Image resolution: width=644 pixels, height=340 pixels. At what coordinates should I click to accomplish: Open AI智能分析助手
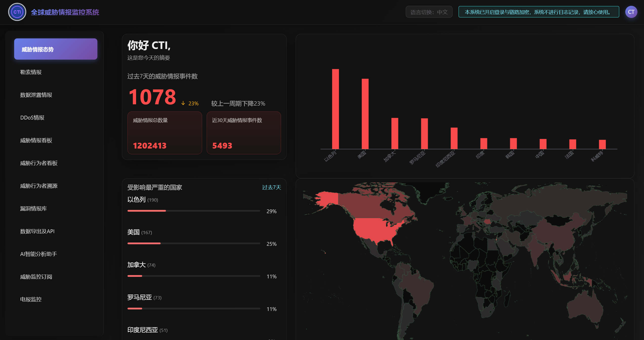38,254
